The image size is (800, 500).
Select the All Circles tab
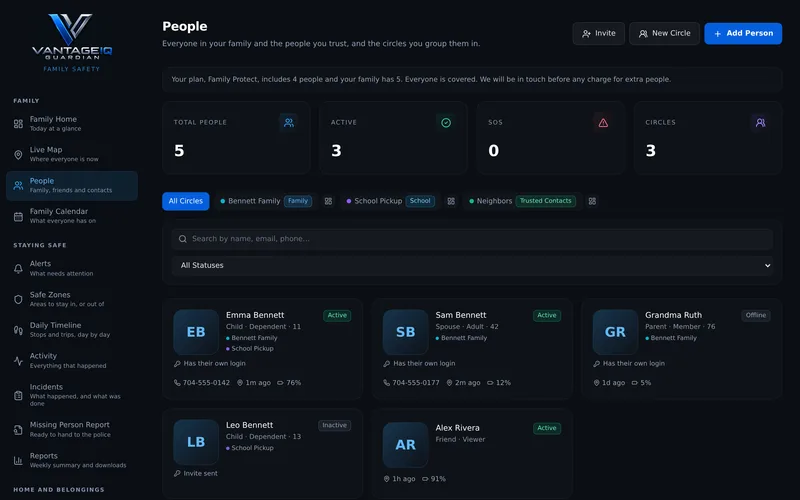tap(186, 201)
